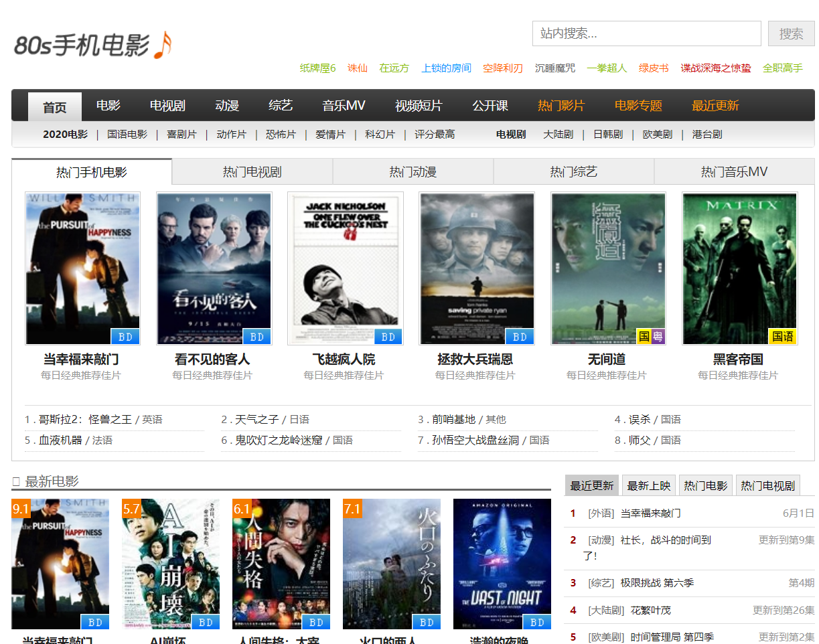Open the AI崩坏 poster rated 5.7
Viewport: 819px width, 644px height.
(x=171, y=564)
